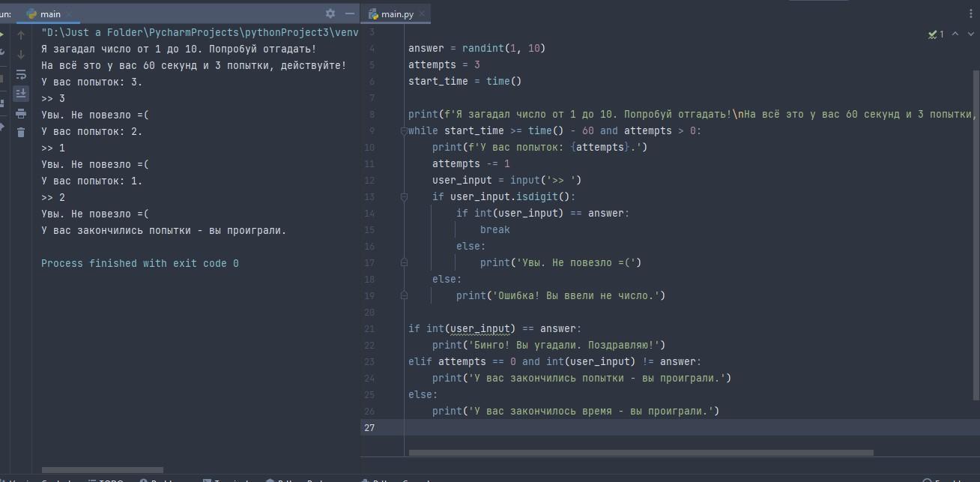Toggle scroll to end in console
The width and height of the screenshot is (980, 482).
(x=21, y=93)
